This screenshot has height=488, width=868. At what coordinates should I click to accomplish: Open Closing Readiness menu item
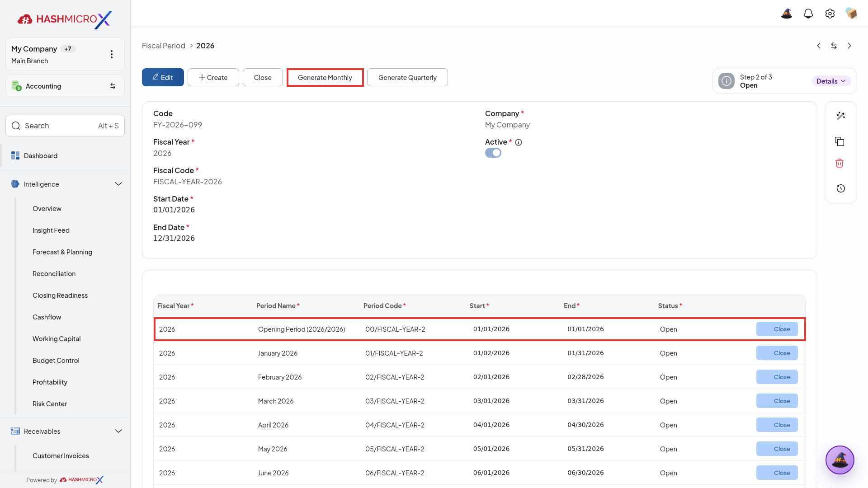[x=60, y=296]
